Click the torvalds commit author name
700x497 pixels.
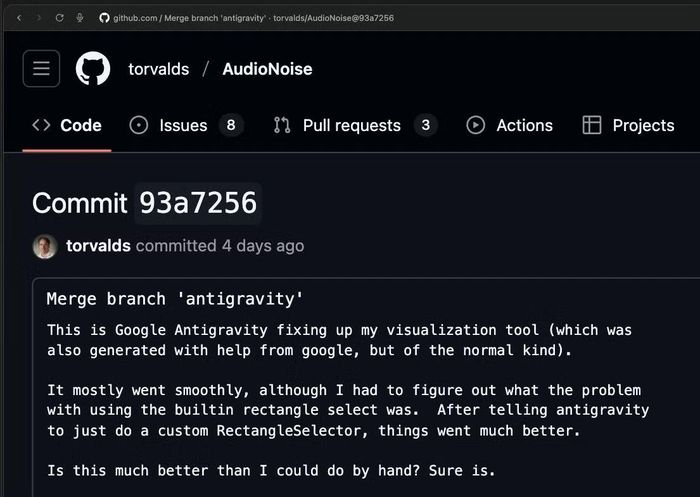pyautogui.click(x=98, y=246)
